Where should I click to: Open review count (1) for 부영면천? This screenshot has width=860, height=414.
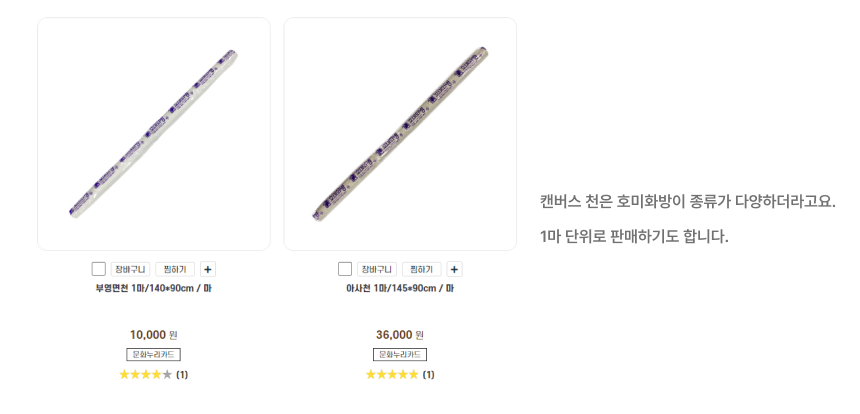[x=182, y=375]
